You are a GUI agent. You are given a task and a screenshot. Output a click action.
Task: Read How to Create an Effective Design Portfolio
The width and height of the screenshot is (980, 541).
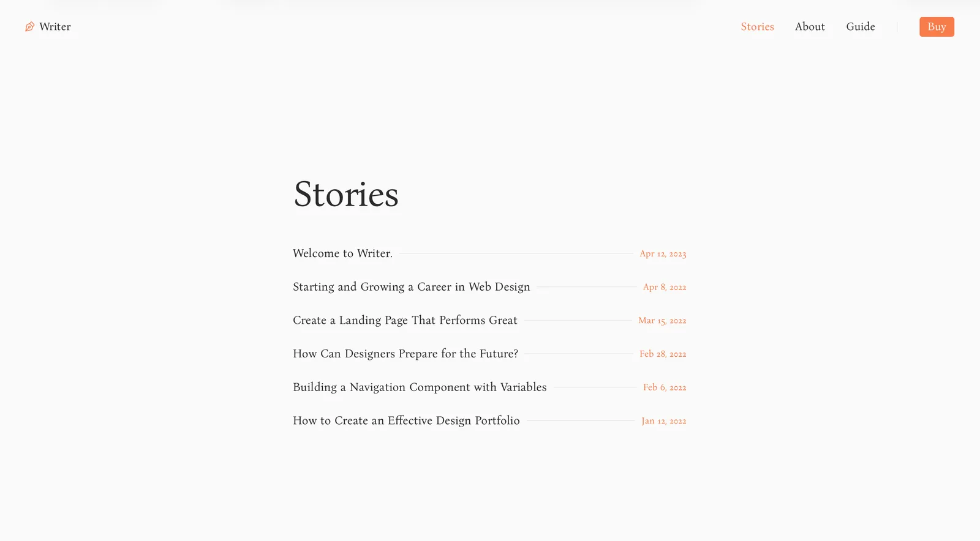(406, 420)
